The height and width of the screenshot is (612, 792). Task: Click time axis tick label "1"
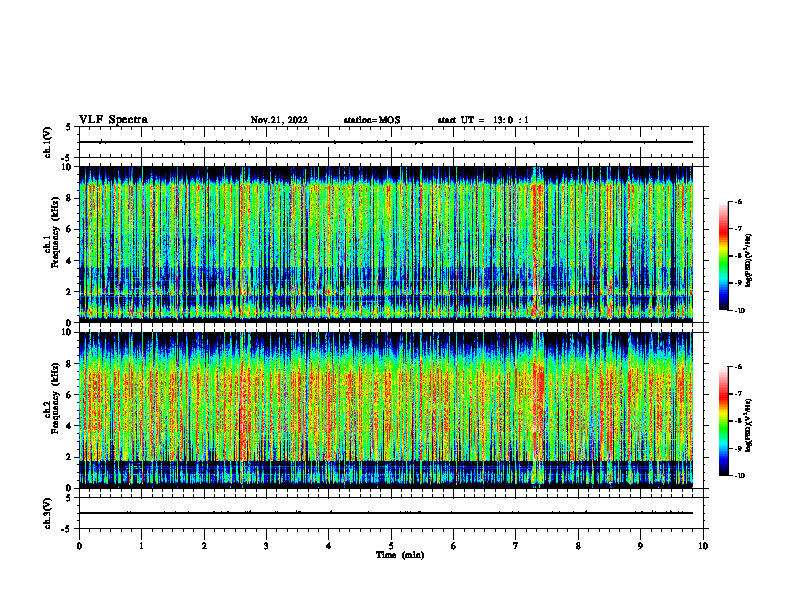point(141,546)
